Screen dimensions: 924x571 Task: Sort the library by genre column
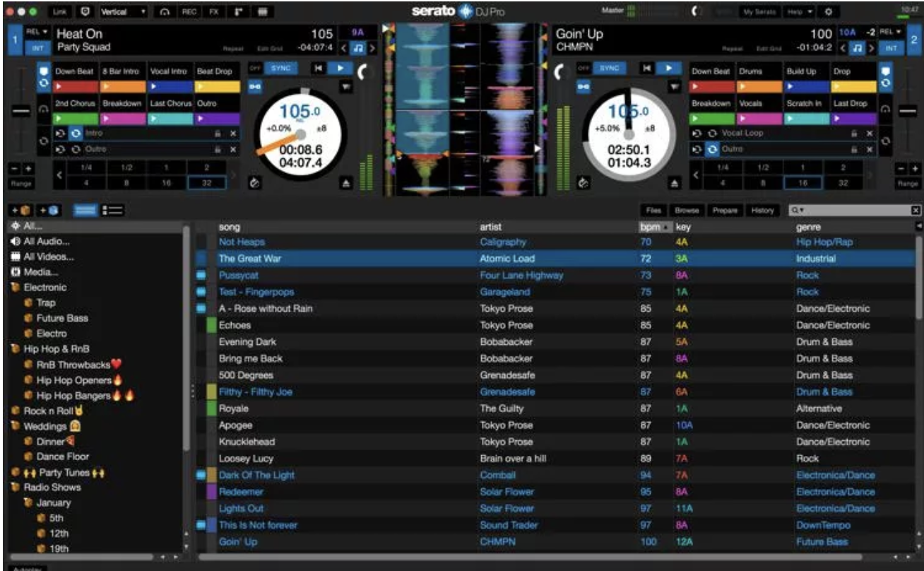tap(807, 228)
